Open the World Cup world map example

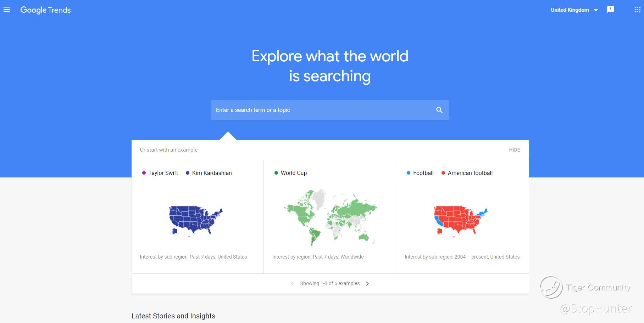pyautogui.click(x=330, y=218)
